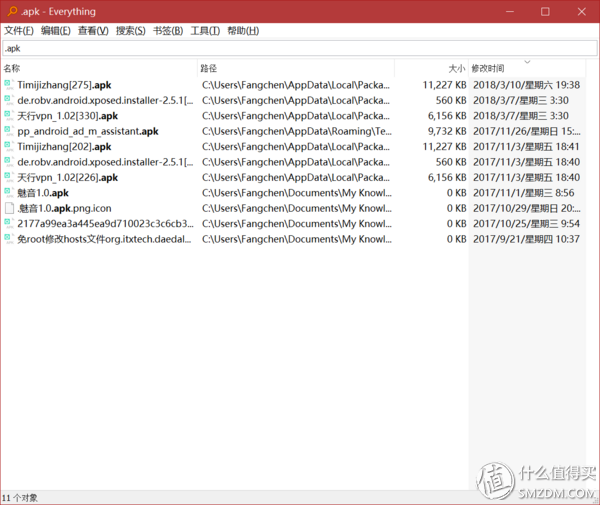Open the 查看(V) menu
Screen dimensions: 600x505
93,31
